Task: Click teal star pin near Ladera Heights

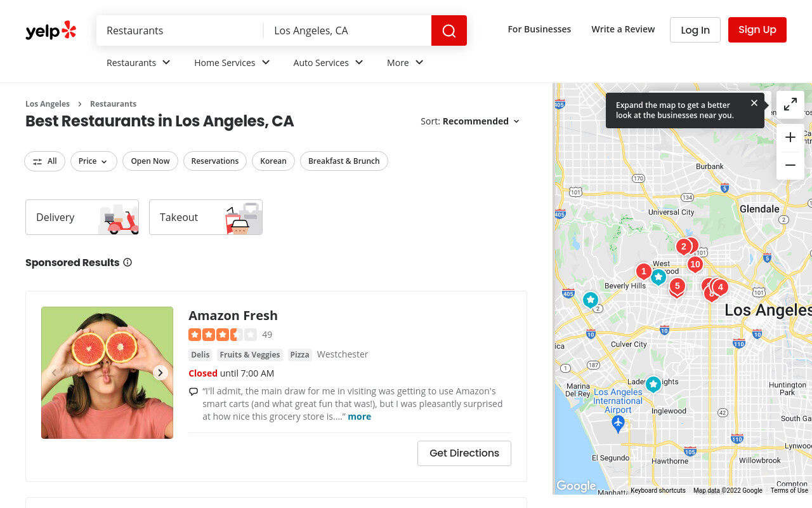Action: pos(653,384)
